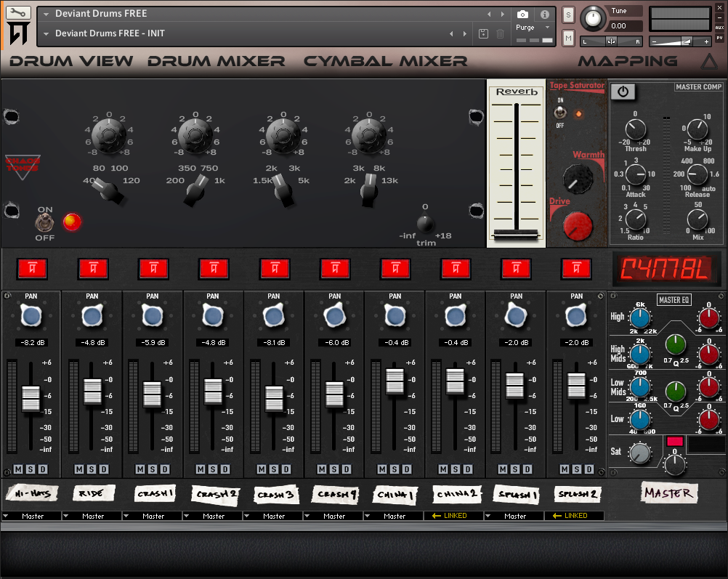Click the Hi-Hats -8.2 dB value
728x579 pixels.
[x=33, y=343]
